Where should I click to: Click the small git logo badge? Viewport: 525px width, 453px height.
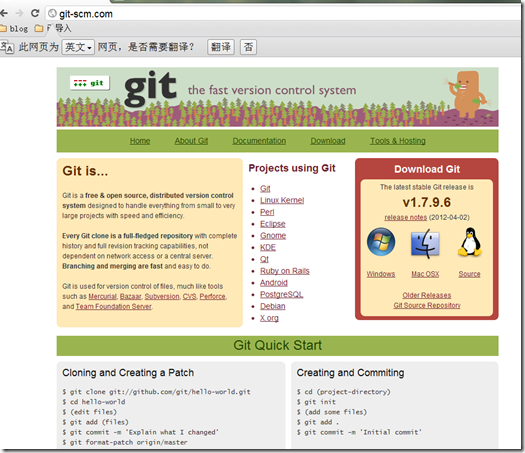tap(90, 83)
